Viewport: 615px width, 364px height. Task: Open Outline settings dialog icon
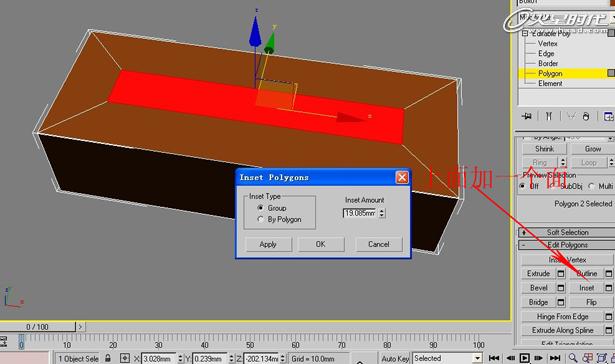click(x=609, y=274)
